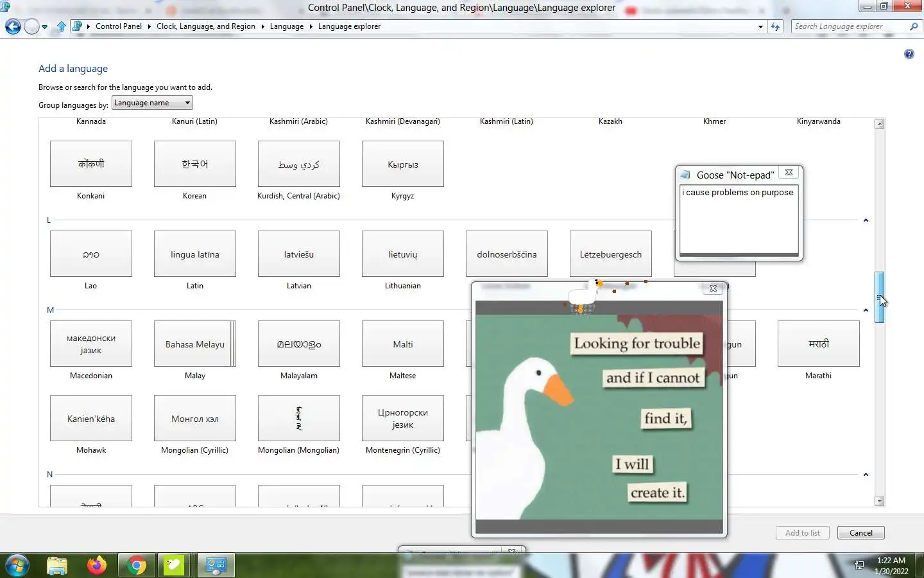Click the search magnifier icon
This screenshot has height=578, width=924.
pyautogui.click(x=914, y=26)
